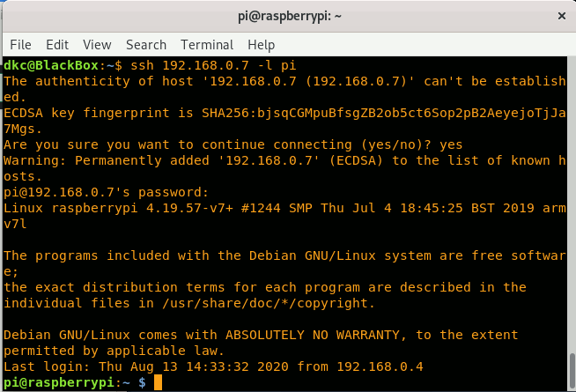Viewport: 576px width, 392px height.
Task: Open the Edit menu
Action: [57, 45]
